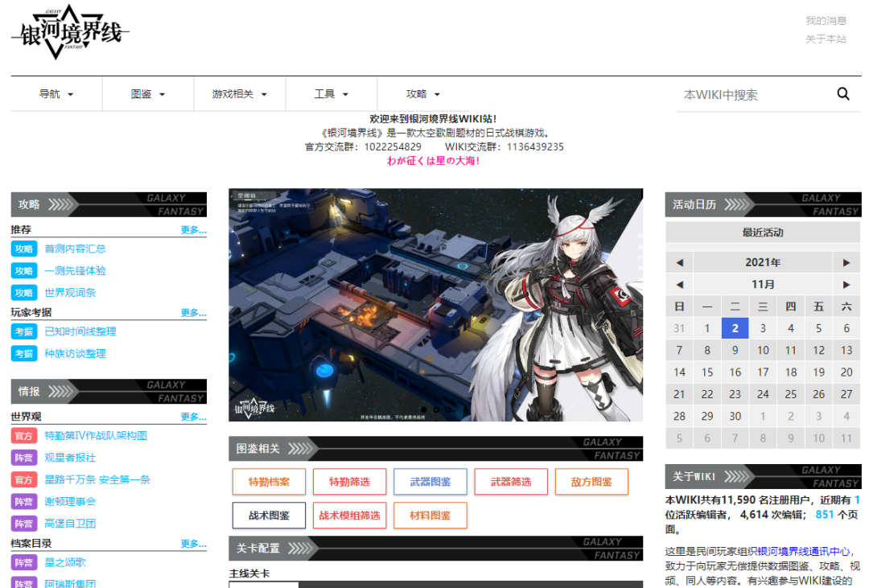Open 已知时间线整理 article

(80, 331)
